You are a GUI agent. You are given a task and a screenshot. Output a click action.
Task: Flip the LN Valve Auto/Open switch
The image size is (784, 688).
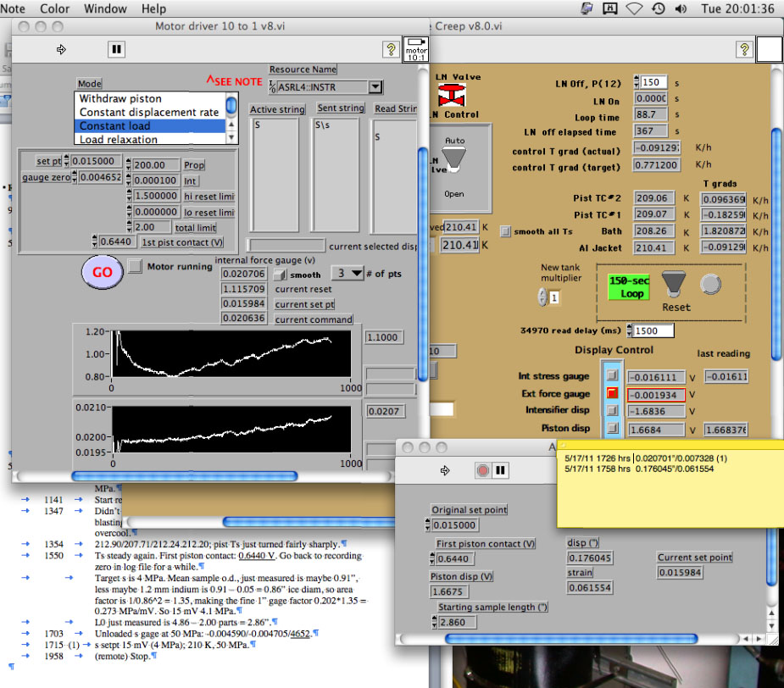click(452, 157)
